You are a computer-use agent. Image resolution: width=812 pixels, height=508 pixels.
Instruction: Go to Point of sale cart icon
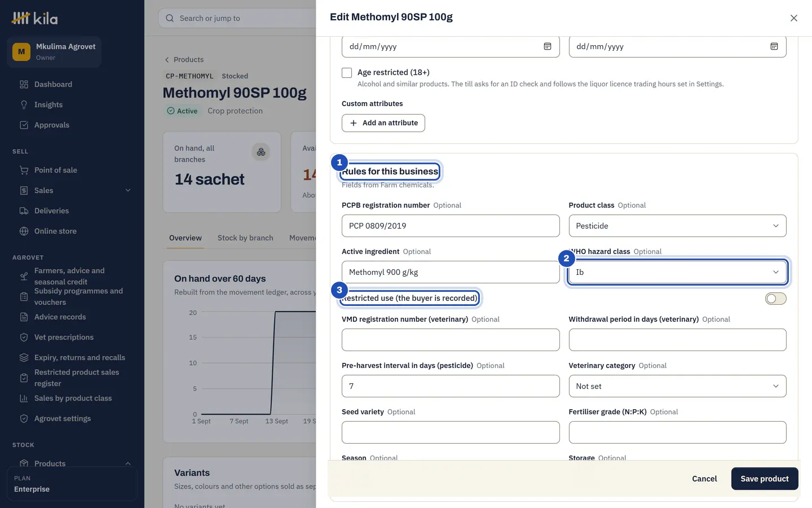click(x=24, y=170)
